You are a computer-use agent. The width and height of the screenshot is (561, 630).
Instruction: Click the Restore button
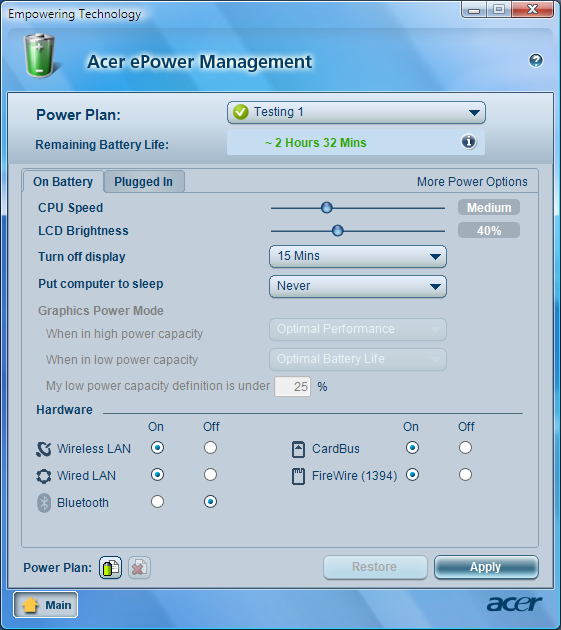point(375,567)
